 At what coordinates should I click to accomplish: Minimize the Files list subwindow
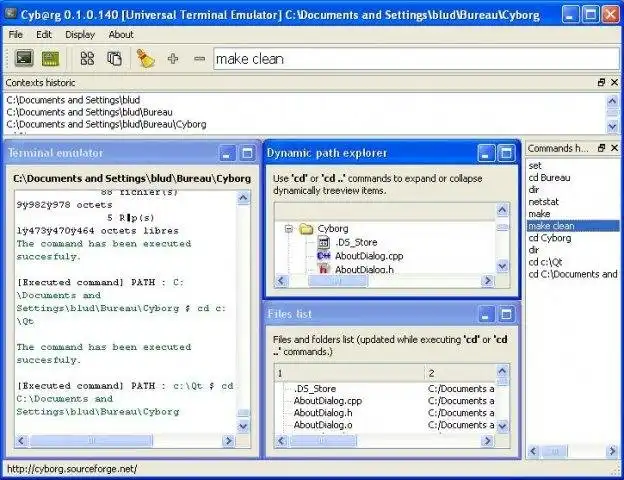tap(486, 314)
